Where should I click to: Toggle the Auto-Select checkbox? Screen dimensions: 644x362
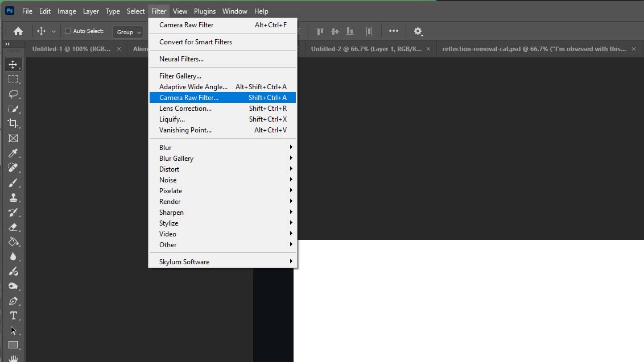click(x=68, y=31)
